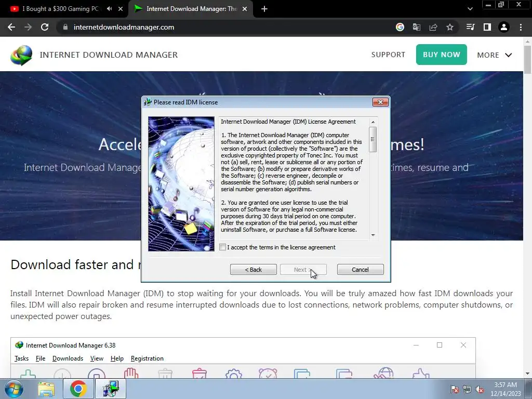Image resolution: width=532 pixels, height=399 pixels.
Task: Click the Google icon in address bar
Action: 400,27
